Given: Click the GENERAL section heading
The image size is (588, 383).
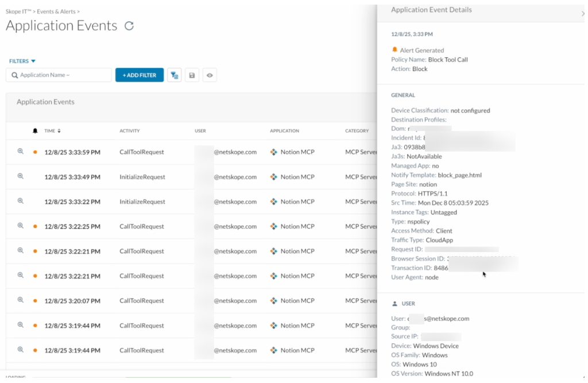Looking at the screenshot, I should click(x=403, y=95).
